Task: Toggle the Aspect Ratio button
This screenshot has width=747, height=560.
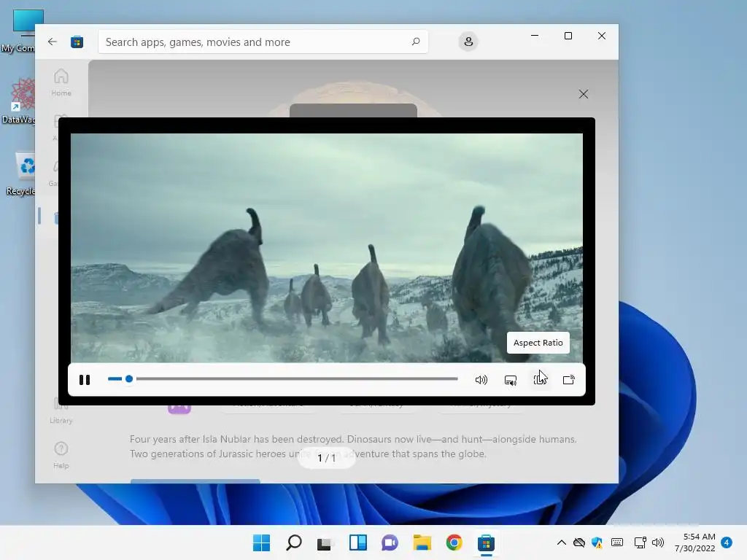Action: coord(540,379)
